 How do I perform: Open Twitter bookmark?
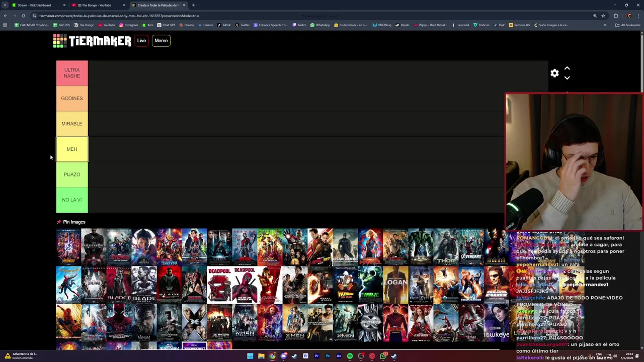pos(243,25)
